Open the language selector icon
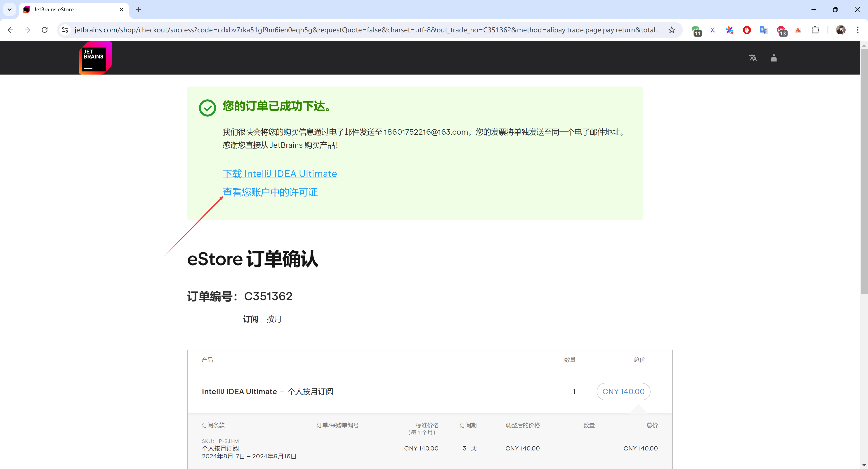 point(753,58)
